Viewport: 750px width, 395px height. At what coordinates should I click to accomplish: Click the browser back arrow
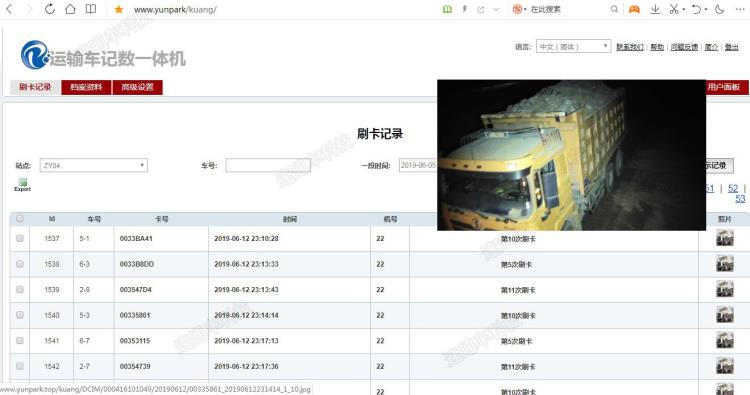(x=9, y=9)
